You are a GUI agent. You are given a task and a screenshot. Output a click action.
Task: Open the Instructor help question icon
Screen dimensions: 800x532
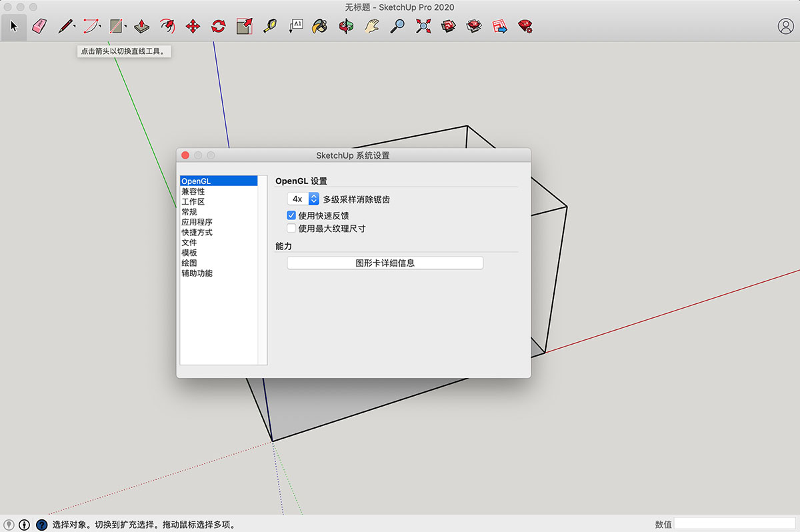(41, 525)
